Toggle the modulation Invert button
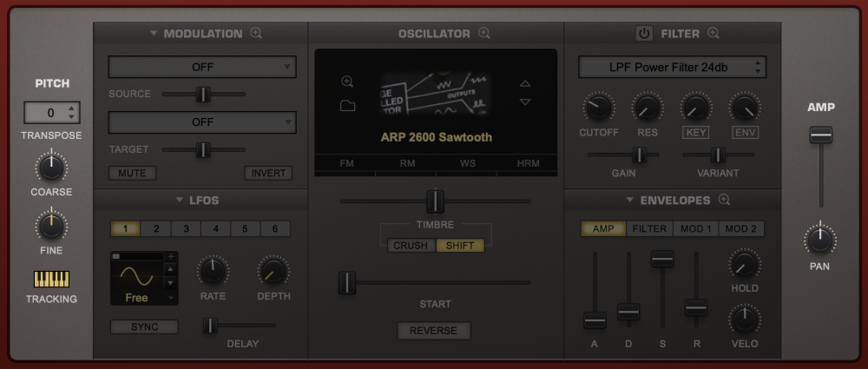Viewport: 868px width, 369px height. click(x=268, y=173)
